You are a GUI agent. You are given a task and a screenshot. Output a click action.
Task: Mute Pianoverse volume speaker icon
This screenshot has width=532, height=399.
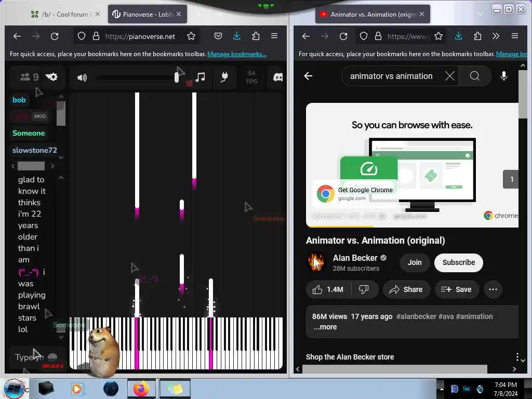[x=82, y=78]
